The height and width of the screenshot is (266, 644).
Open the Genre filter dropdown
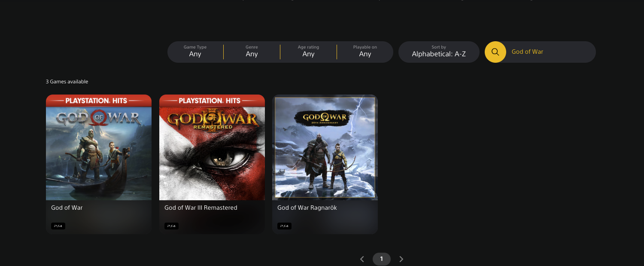pos(252,52)
